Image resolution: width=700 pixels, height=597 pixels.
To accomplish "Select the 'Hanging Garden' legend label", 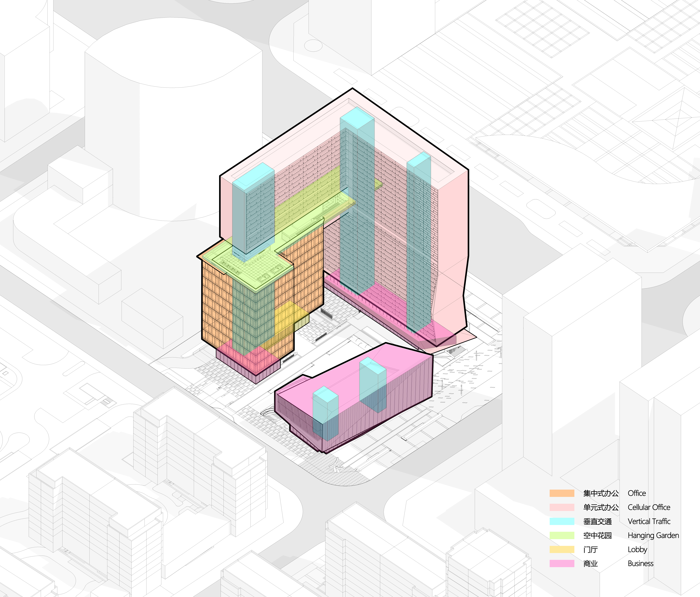I will click(653, 536).
